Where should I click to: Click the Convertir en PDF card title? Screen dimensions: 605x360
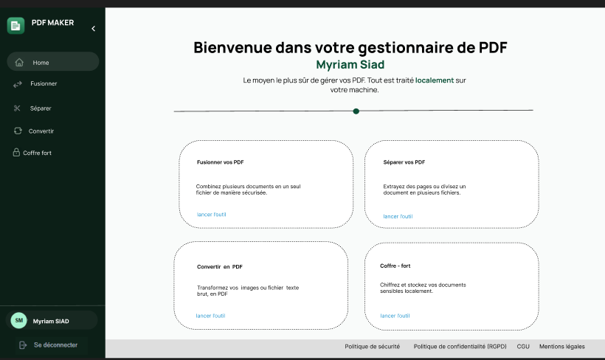220,267
